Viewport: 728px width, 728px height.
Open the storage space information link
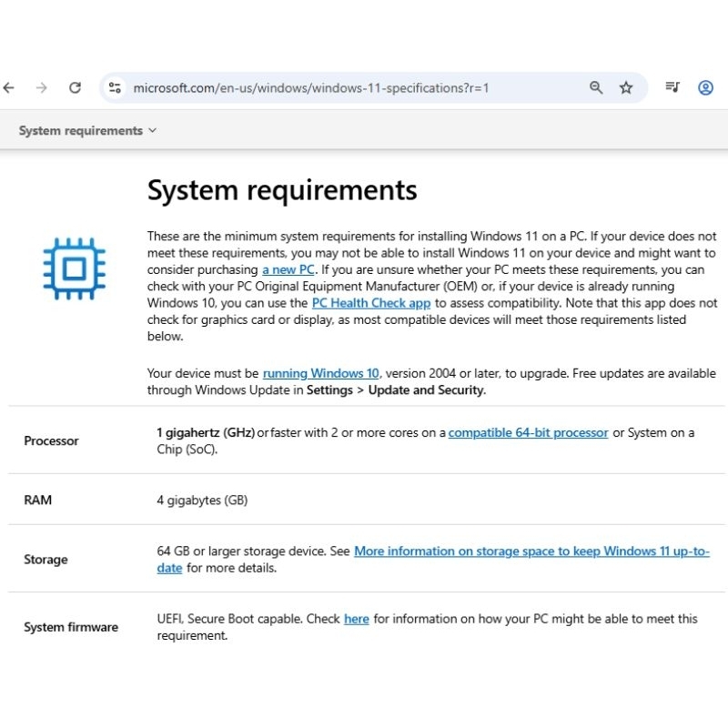point(531,551)
